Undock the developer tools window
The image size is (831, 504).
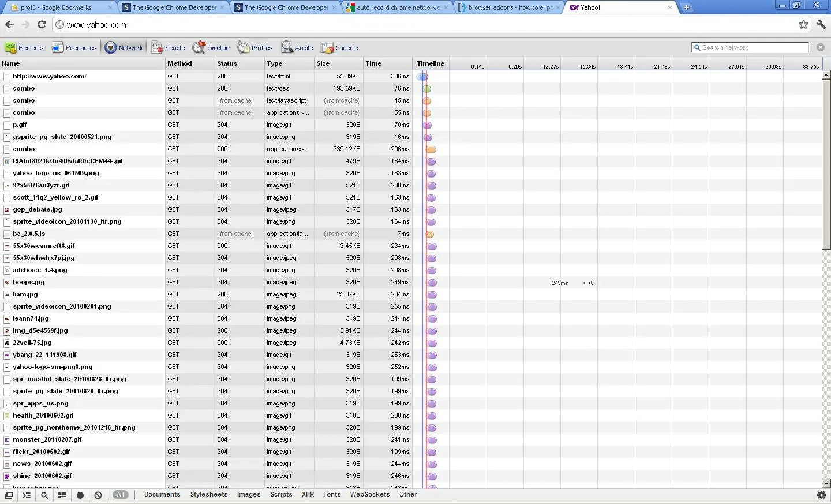click(x=9, y=495)
